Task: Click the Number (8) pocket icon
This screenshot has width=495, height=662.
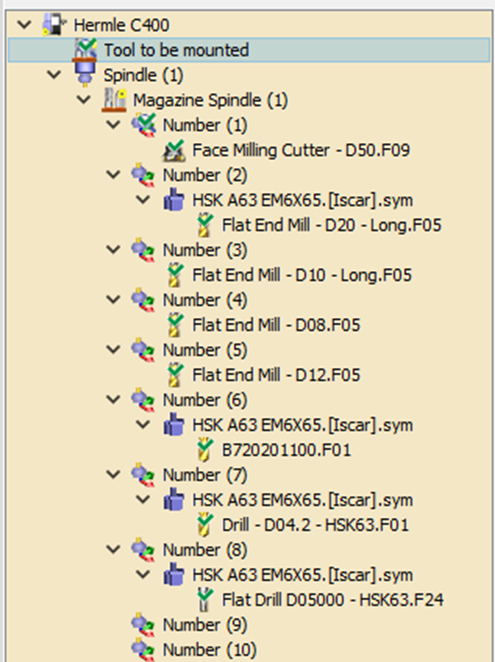Action: point(143,550)
